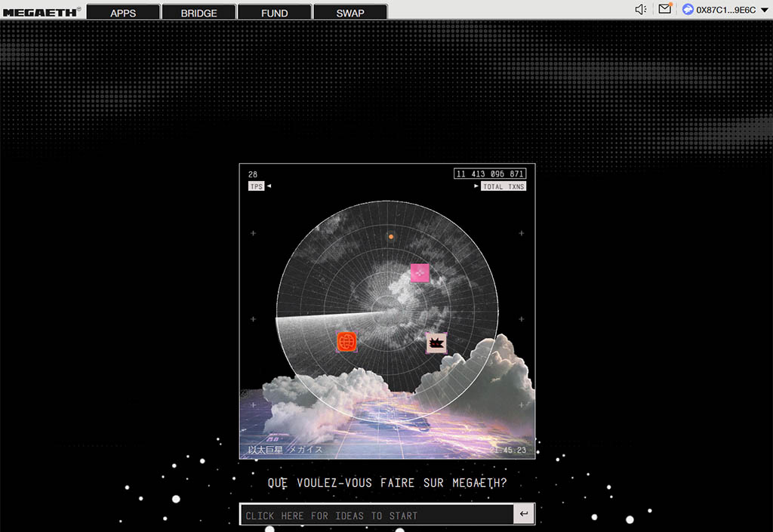Image resolution: width=773 pixels, height=532 pixels.
Task: Select the pink app icon on radar
Action: (x=420, y=273)
